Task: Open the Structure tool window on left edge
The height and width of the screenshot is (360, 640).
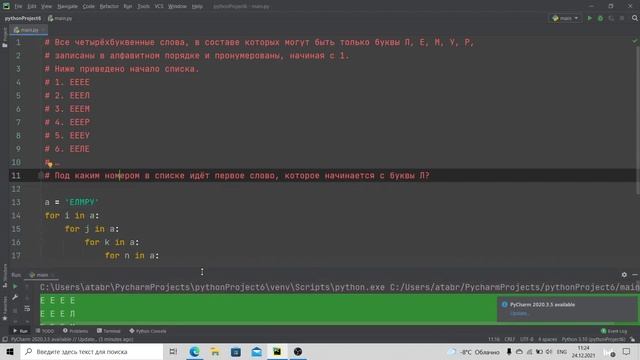Action: click(4, 276)
